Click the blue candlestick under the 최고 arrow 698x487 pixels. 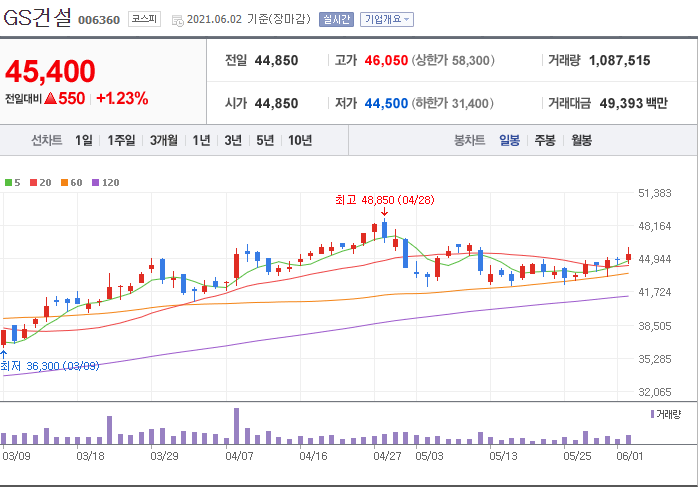(385, 230)
